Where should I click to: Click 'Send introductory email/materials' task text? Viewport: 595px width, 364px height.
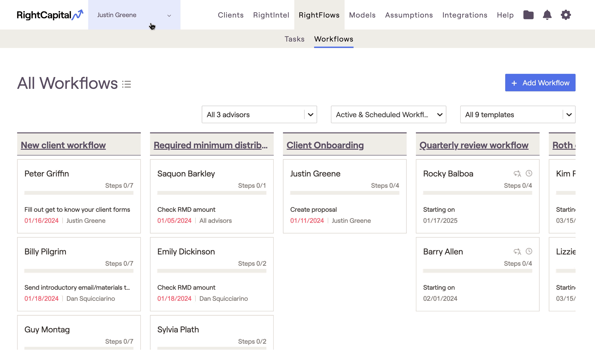click(x=77, y=288)
